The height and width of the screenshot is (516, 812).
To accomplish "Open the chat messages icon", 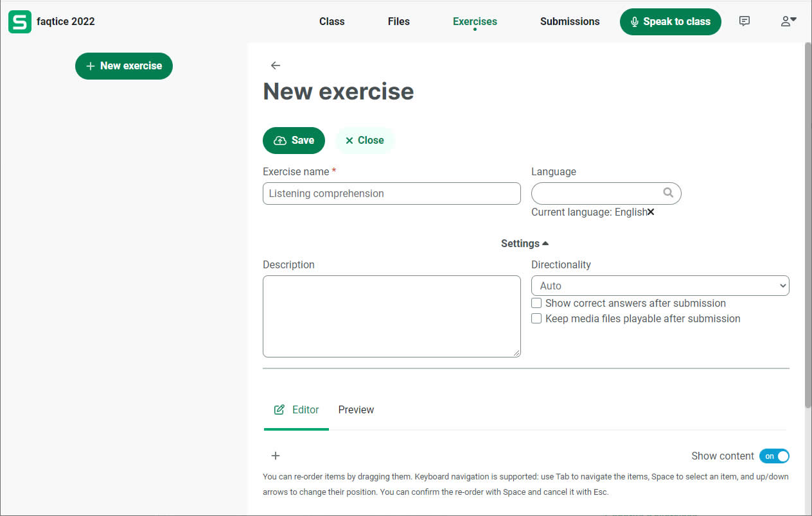I will point(745,21).
